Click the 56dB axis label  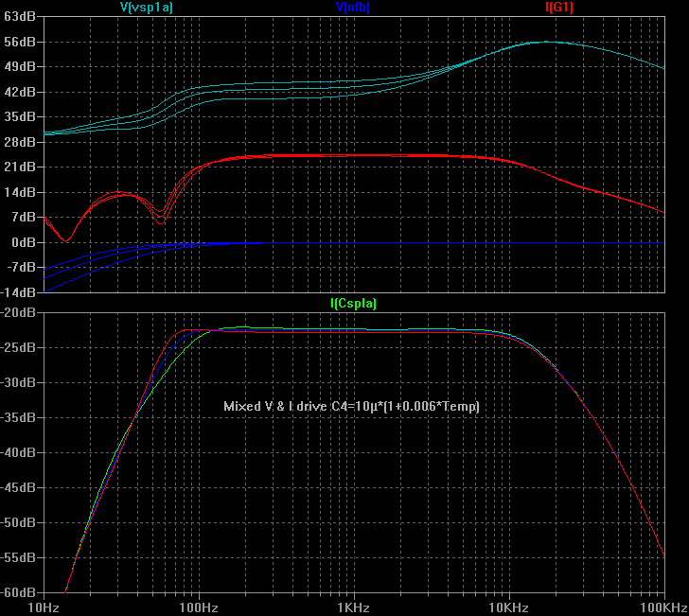pos(19,42)
